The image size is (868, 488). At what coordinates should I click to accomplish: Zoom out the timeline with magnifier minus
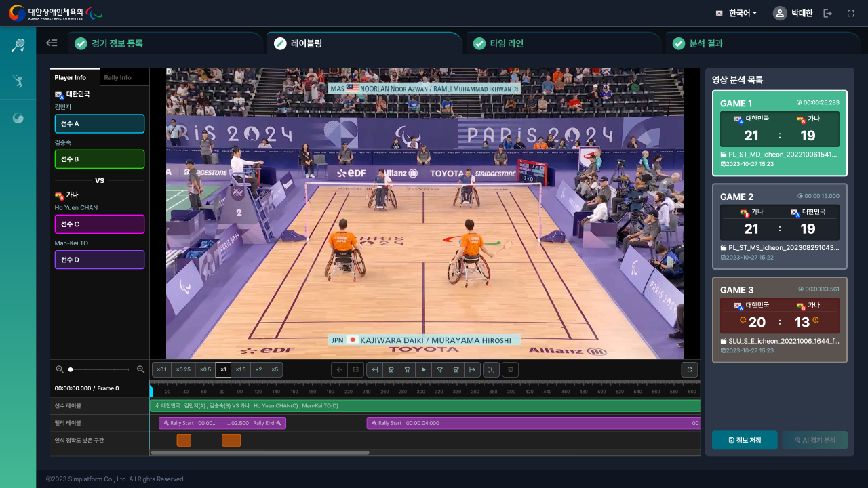[x=60, y=369]
